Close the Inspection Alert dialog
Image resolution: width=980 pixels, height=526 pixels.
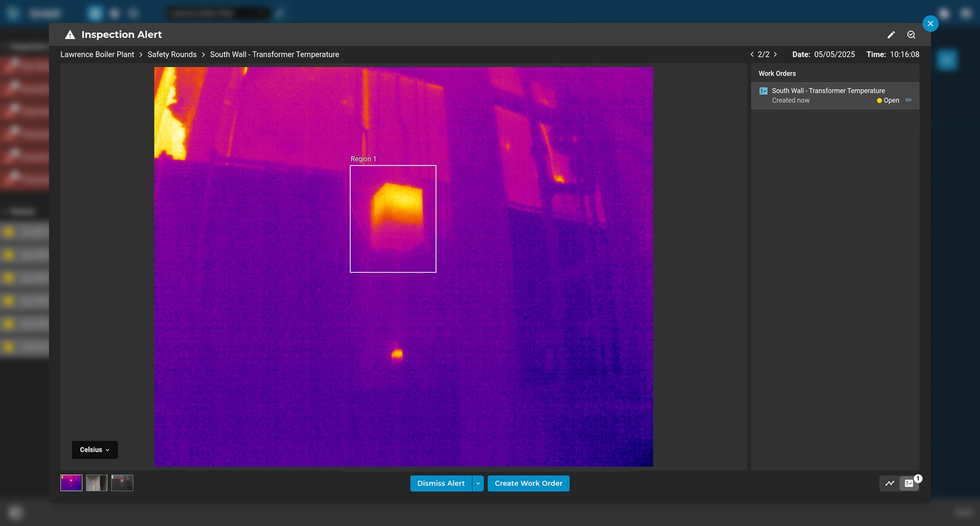(930, 23)
